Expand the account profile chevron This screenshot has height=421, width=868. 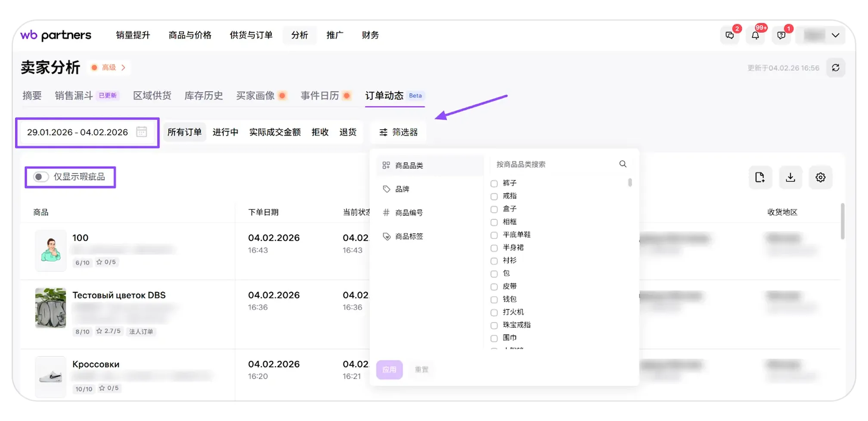pyautogui.click(x=835, y=35)
